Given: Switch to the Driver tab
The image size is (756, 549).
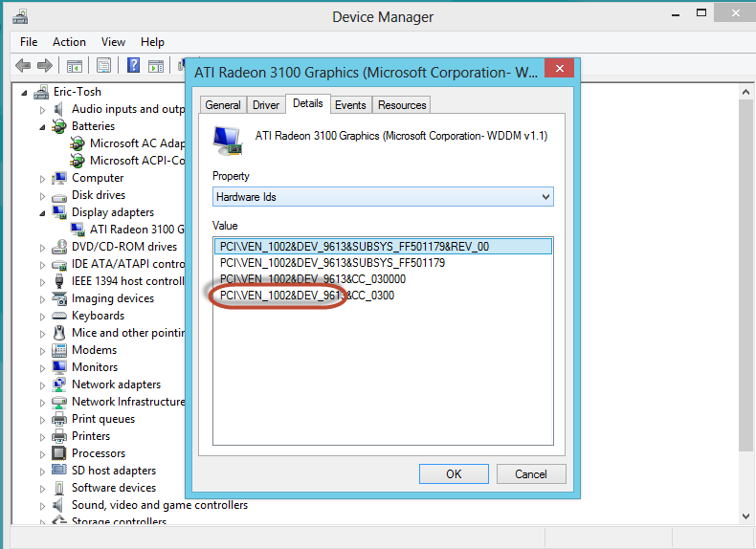Looking at the screenshot, I should coord(266,105).
